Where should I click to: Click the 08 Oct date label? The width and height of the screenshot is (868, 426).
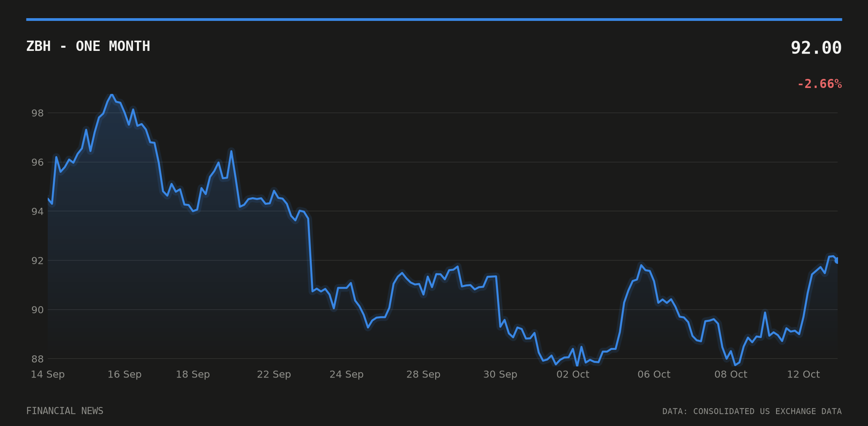point(731,374)
